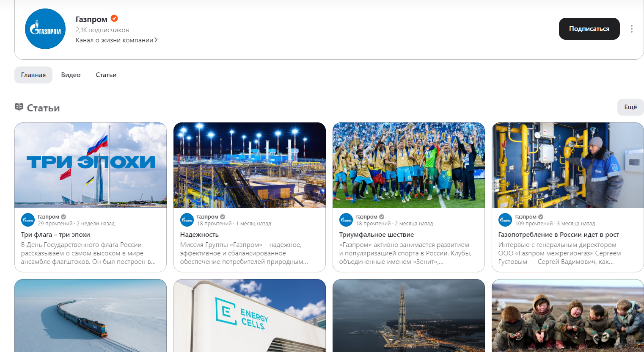
Task: Click author avatar on Три флага card
Action: click(28, 220)
